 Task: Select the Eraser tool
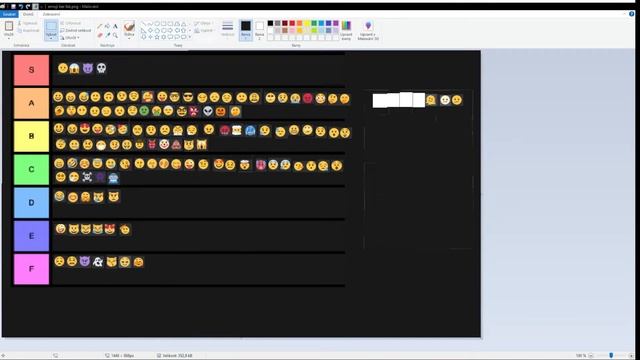tap(100, 35)
